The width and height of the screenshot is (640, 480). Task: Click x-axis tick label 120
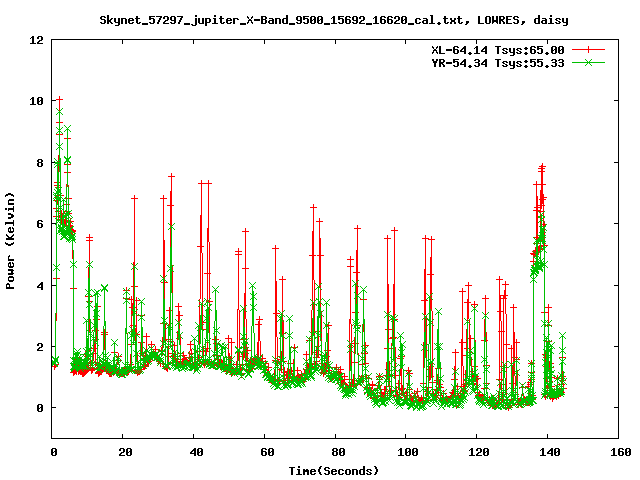479,452
